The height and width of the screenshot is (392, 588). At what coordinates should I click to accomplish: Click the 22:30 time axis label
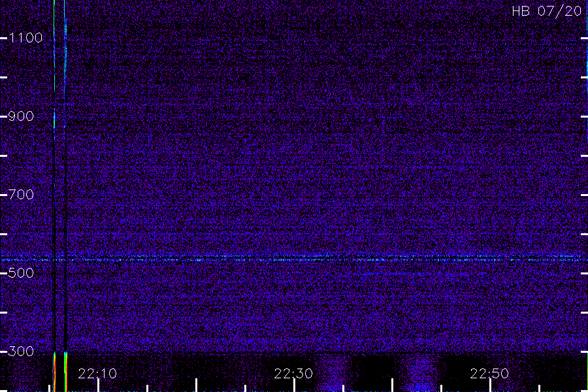pos(293,374)
